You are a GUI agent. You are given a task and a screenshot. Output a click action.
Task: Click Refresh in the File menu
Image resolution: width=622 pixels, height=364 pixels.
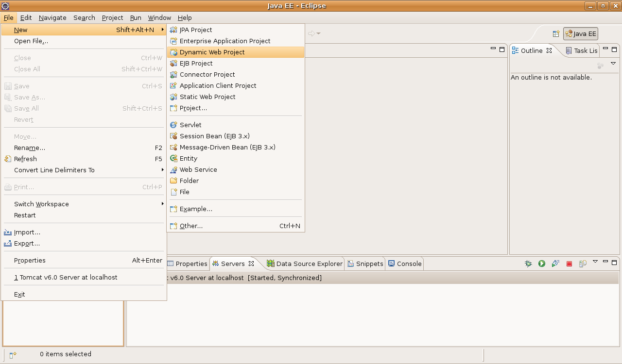pyautogui.click(x=84, y=159)
